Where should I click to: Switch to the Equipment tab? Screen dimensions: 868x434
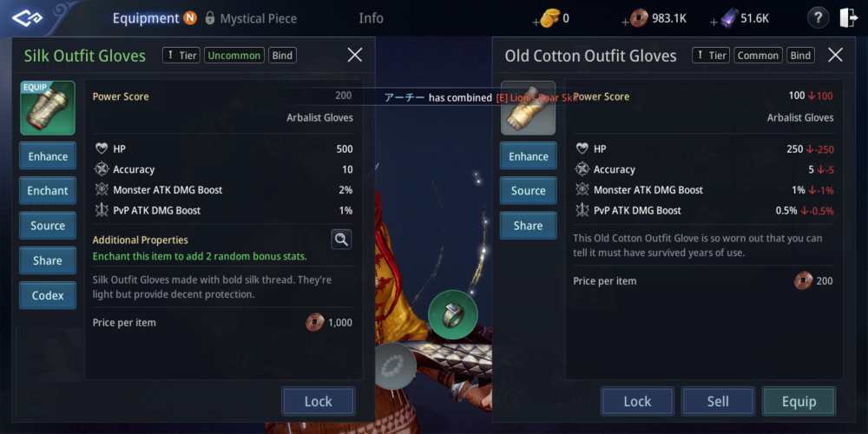[146, 18]
